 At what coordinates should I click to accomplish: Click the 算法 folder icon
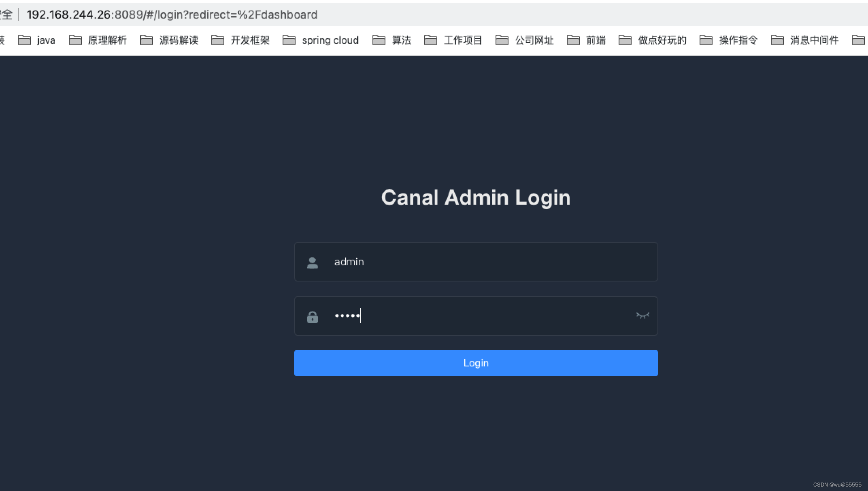[x=379, y=40]
